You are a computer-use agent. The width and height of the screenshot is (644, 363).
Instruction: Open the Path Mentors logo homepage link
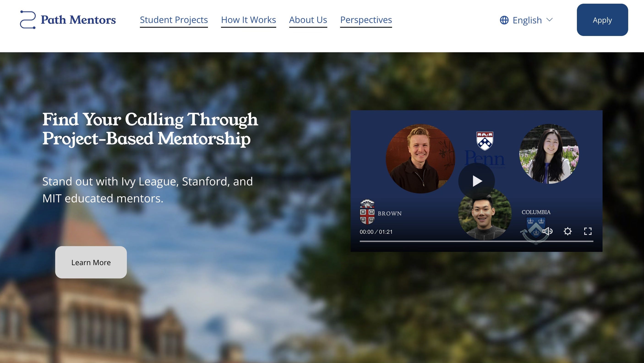click(x=68, y=20)
